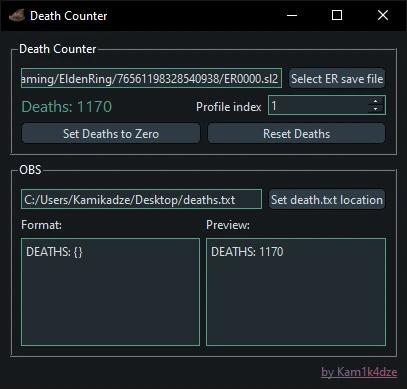Image resolution: width=407 pixels, height=389 pixels.
Task: Click Set death.txt location button
Action: click(327, 200)
